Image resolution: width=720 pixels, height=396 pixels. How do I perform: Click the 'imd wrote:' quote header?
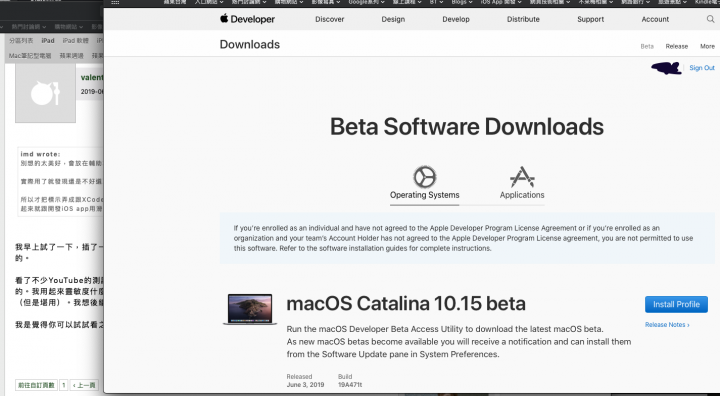pos(40,154)
